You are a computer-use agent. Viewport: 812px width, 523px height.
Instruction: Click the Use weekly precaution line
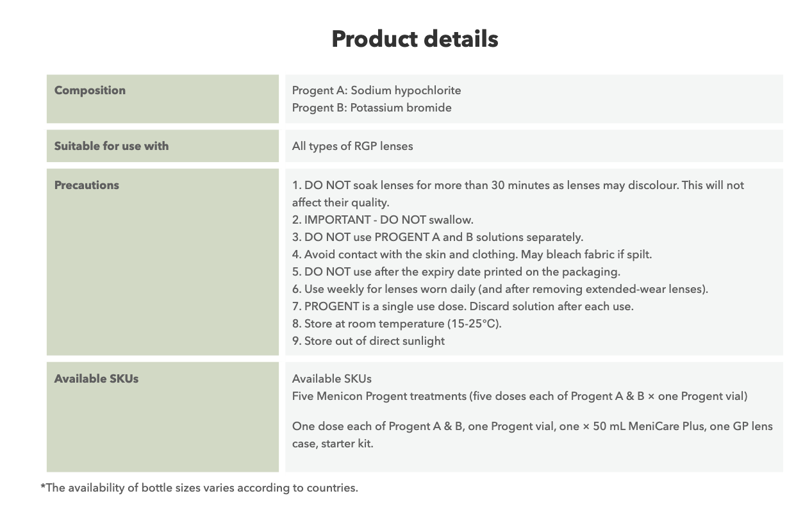coord(500,289)
